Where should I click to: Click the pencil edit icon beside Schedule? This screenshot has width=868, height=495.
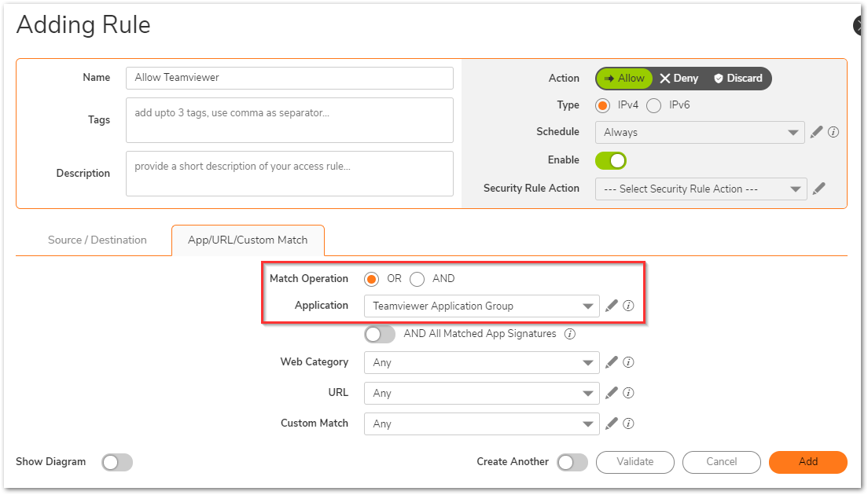click(x=816, y=132)
